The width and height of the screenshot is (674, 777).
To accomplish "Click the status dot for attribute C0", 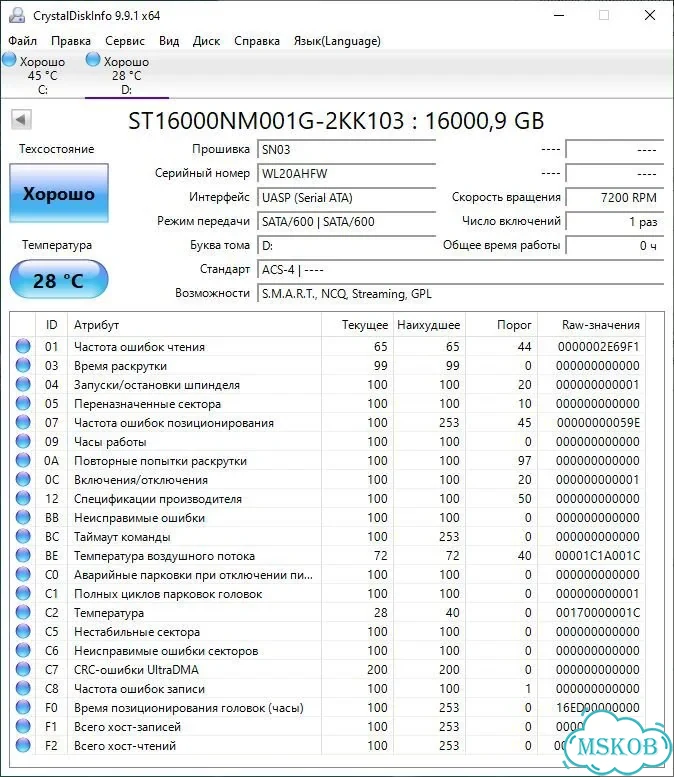I will point(23,574).
